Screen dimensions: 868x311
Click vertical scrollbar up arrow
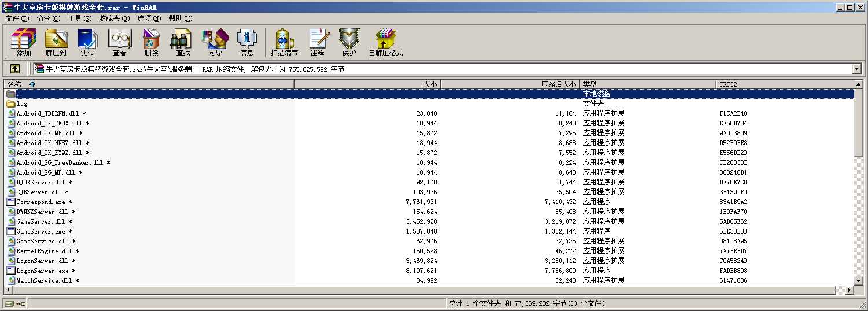point(859,84)
